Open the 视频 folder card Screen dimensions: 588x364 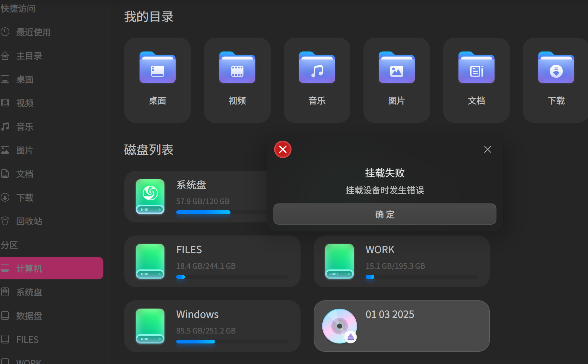click(237, 80)
